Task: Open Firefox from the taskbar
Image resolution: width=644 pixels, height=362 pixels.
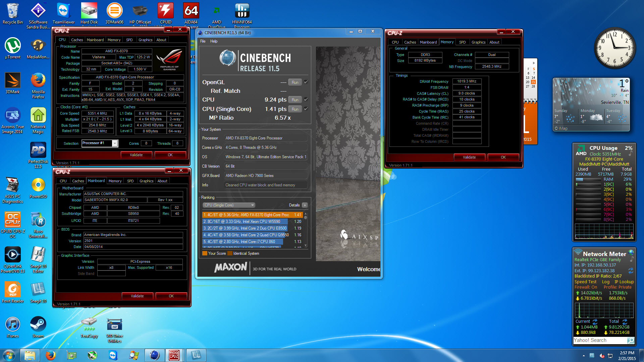Action: pyautogui.click(x=51, y=355)
